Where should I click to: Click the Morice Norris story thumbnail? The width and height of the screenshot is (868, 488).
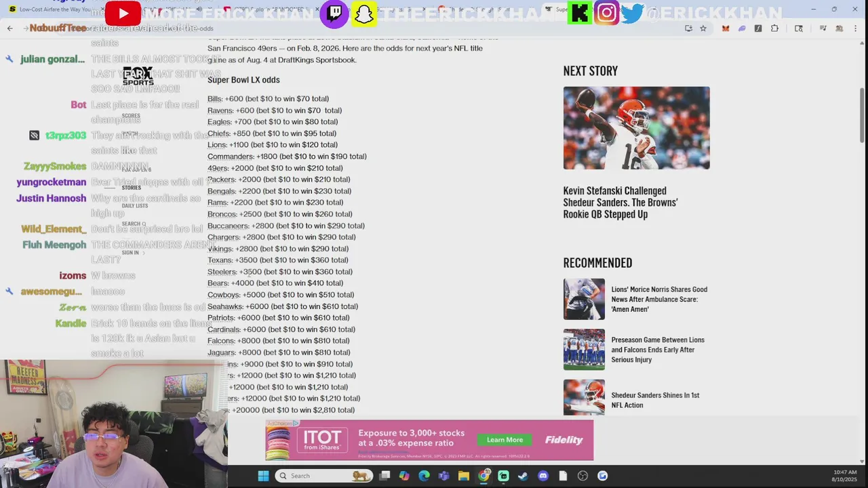click(x=584, y=299)
